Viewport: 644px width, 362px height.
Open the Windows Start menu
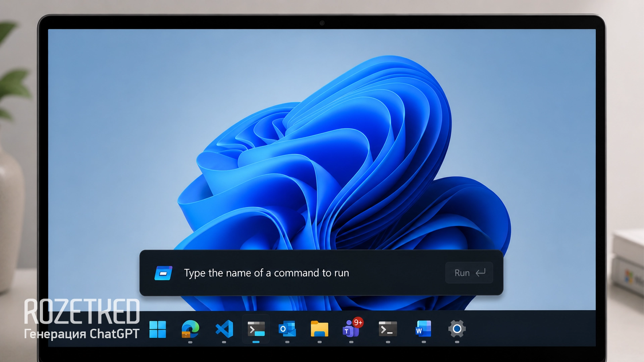[157, 329]
